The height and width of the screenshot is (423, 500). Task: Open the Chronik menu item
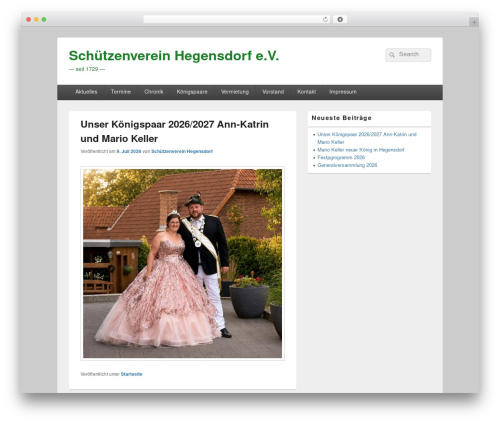(x=154, y=92)
